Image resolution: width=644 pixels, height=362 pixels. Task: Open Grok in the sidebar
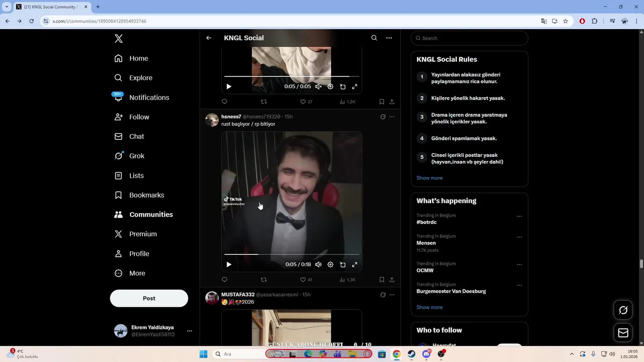tap(129, 156)
